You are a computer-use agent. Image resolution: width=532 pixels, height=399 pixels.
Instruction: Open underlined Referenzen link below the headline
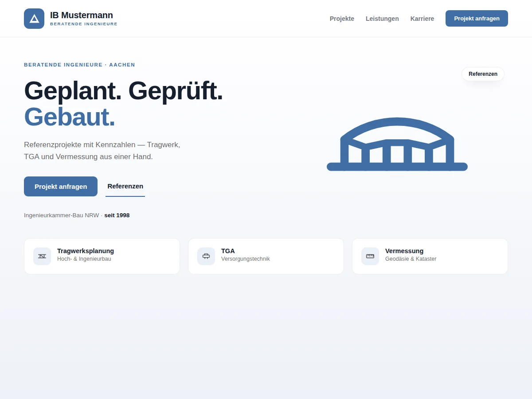point(125,186)
